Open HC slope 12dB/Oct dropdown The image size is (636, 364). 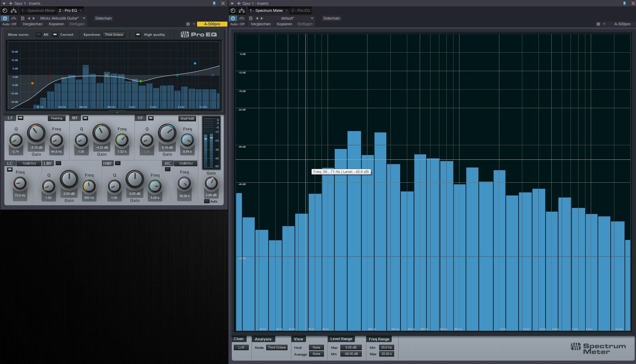[x=186, y=163]
